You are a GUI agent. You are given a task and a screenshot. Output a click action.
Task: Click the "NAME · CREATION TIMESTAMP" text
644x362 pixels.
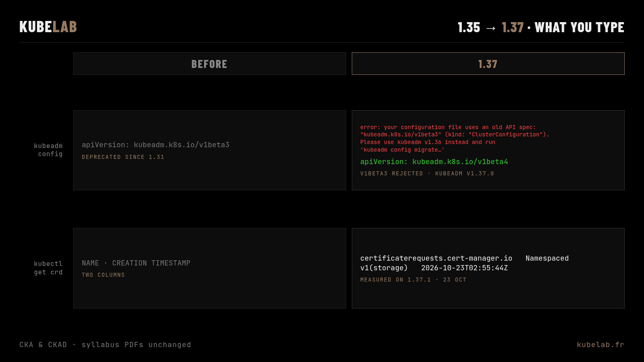(136, 263)
